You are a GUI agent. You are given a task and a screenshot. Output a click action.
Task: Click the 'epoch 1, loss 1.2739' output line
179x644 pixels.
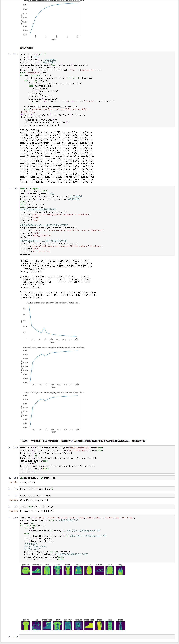pyautogui.click(x=56, y=133)
